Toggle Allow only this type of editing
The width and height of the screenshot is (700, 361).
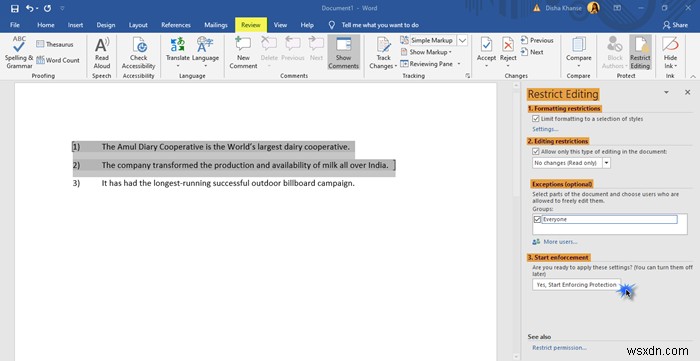tap(535, 152)
